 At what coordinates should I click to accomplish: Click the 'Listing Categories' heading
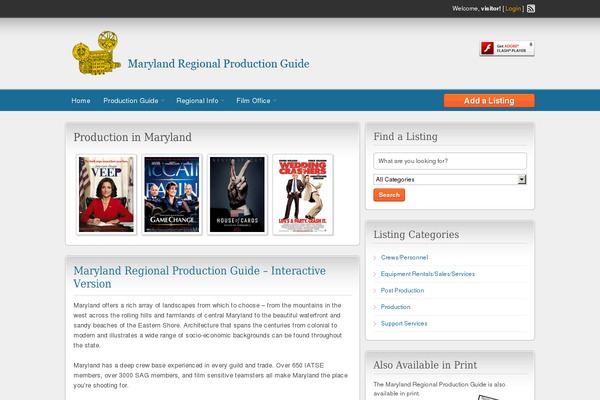point(416,234)
